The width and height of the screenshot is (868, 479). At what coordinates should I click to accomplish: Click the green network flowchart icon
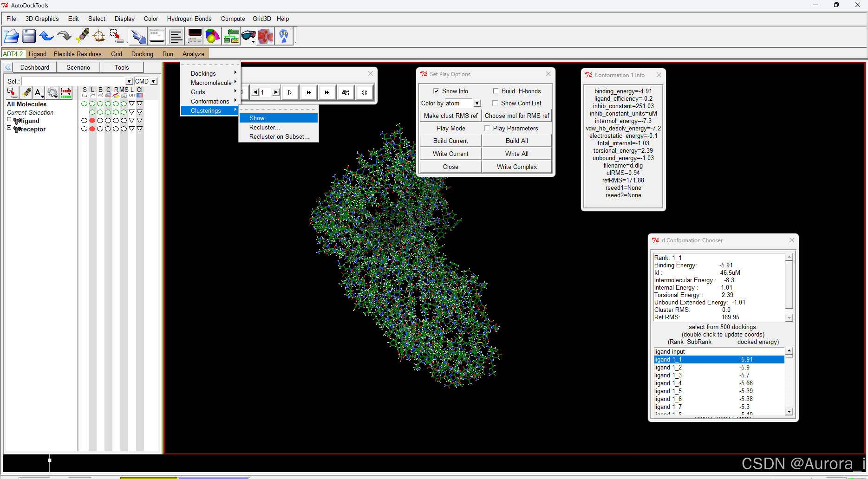click(231, 36)
